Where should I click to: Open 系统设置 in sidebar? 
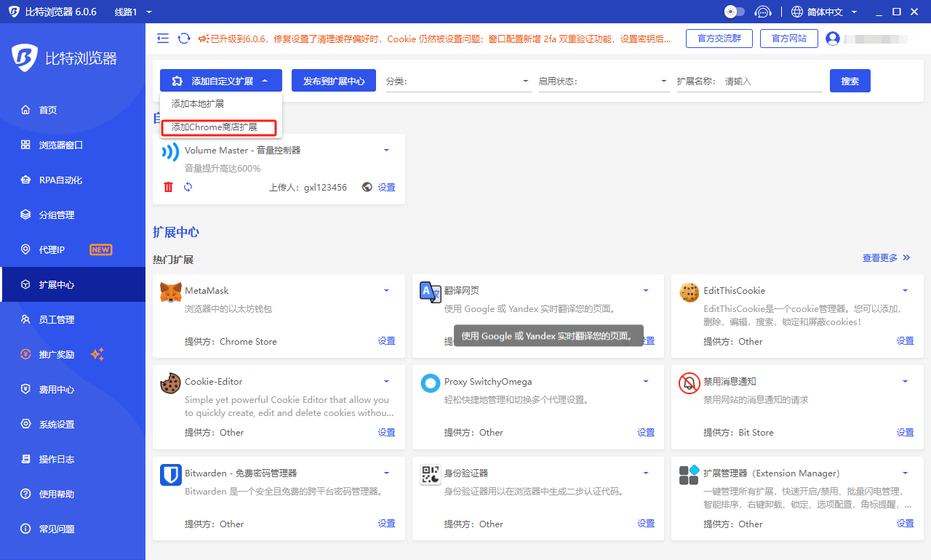[x=73, y=424]
